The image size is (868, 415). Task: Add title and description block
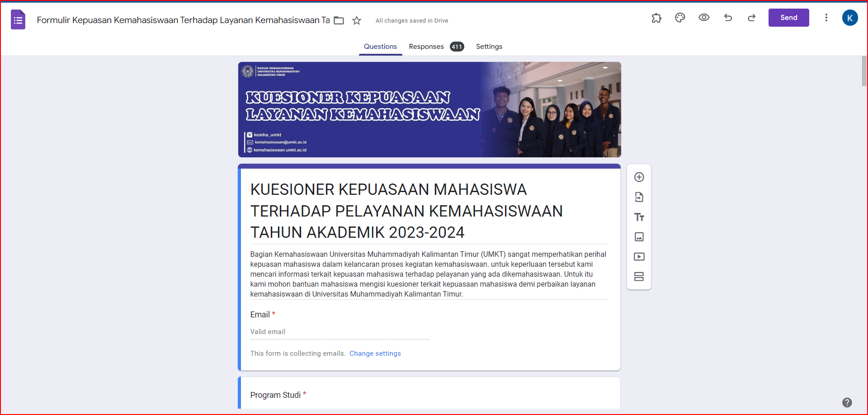click(639, 217)
